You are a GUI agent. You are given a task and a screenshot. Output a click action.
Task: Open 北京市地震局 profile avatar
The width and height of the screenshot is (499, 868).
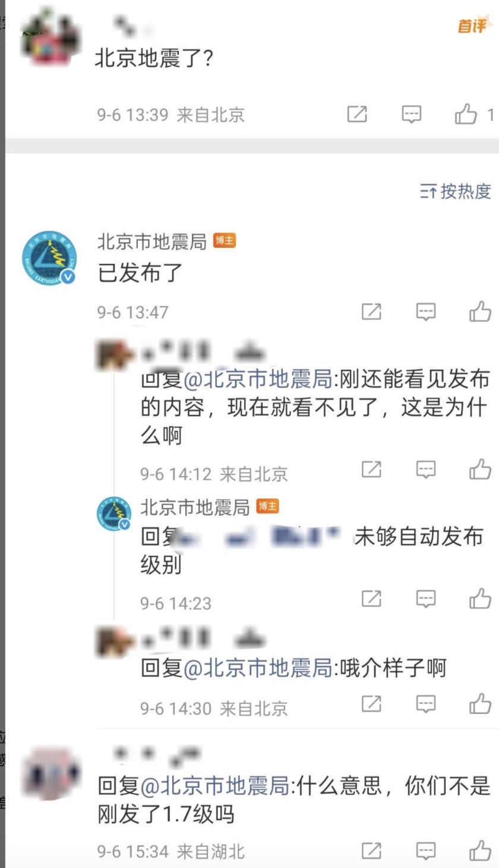pos(49,259)
